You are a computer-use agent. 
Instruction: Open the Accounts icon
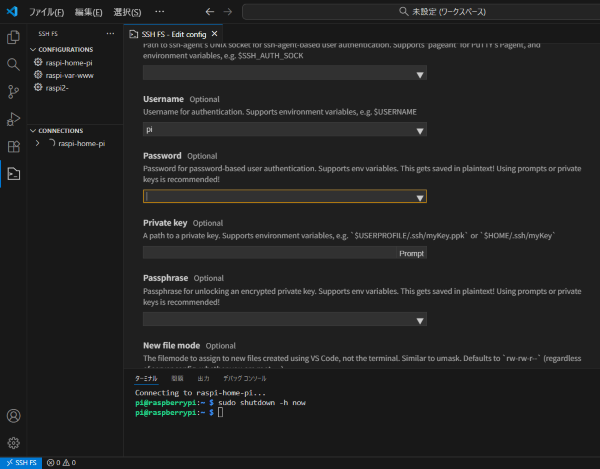point(14,416)
